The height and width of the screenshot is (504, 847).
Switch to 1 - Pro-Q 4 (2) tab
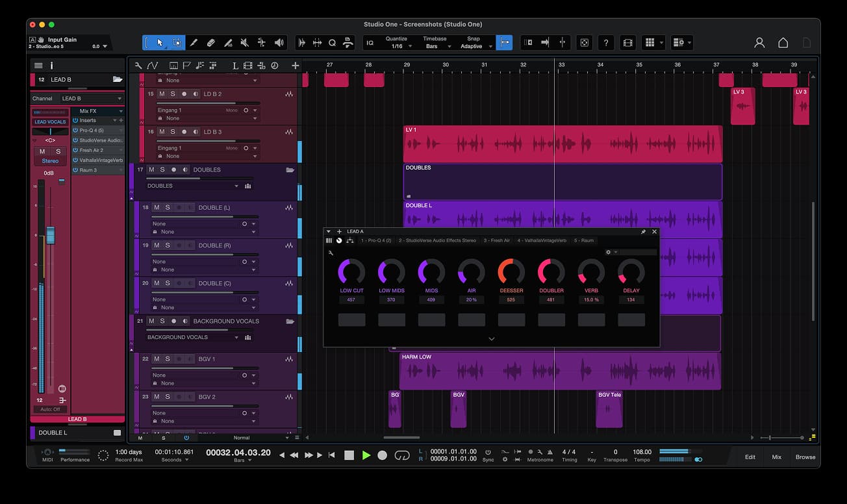[x=376, y=240]
